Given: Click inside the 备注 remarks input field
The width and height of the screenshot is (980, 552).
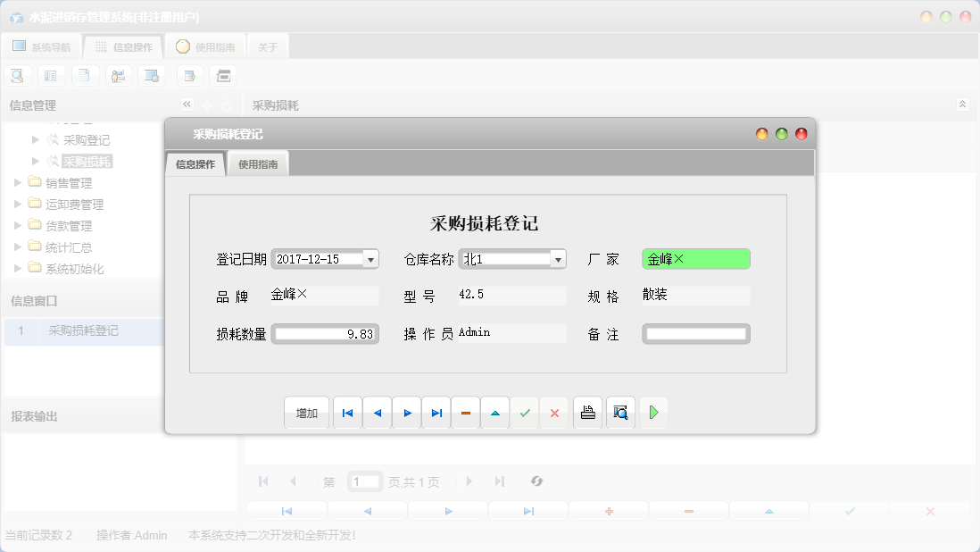Looking at the screenshot, I should point(695,334).
